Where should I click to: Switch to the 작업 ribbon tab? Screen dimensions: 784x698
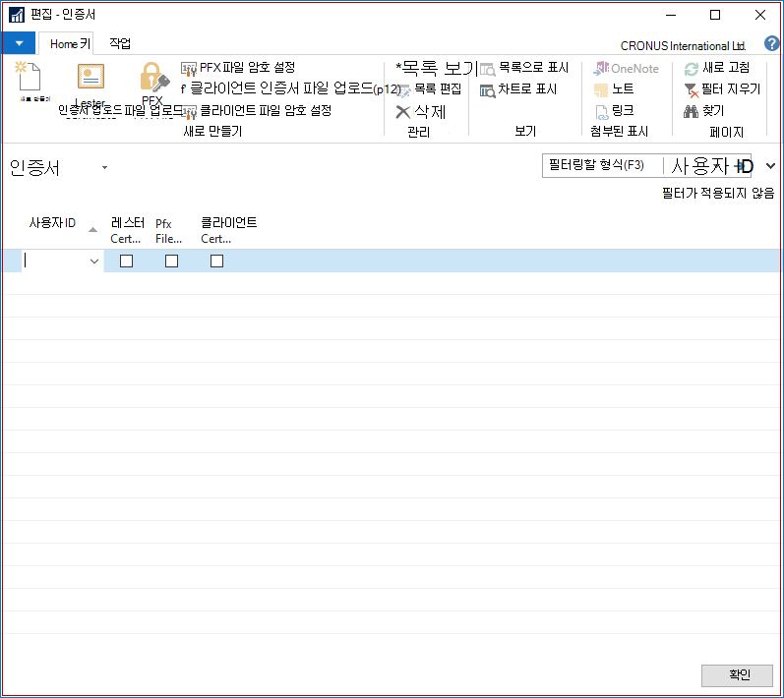[x=120, y=43]
